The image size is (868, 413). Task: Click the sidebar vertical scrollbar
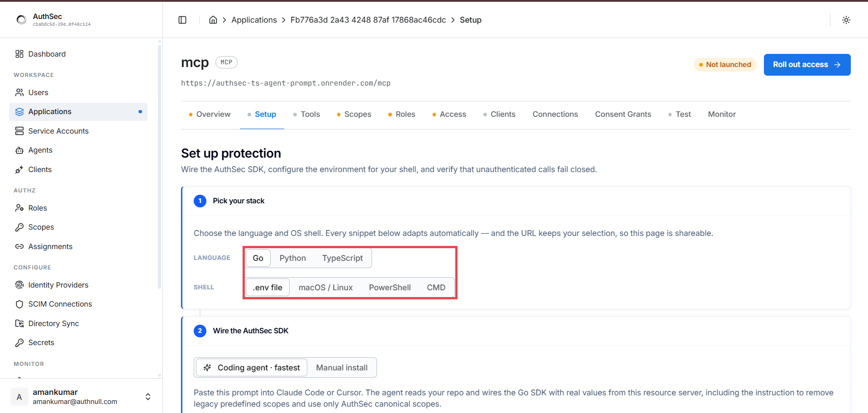pyautogui.click(x=159, y=166)
